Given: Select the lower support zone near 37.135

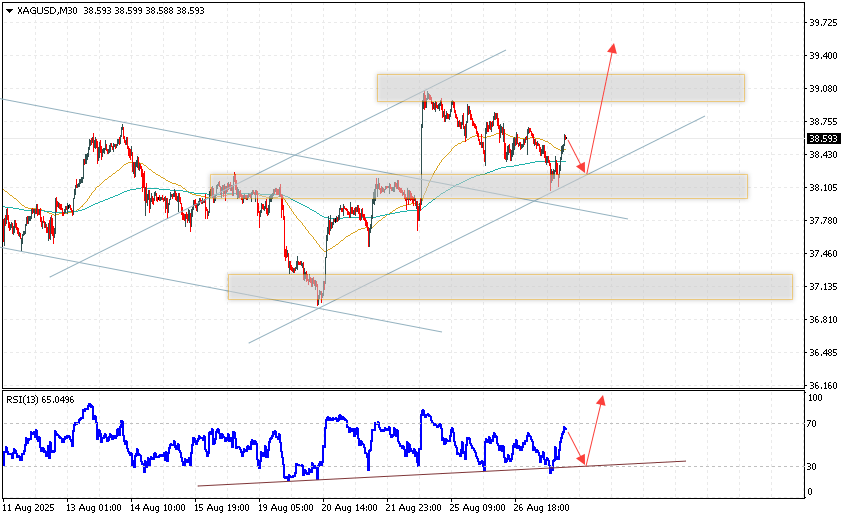Looking at the screenshot, I should coord(510,287).
